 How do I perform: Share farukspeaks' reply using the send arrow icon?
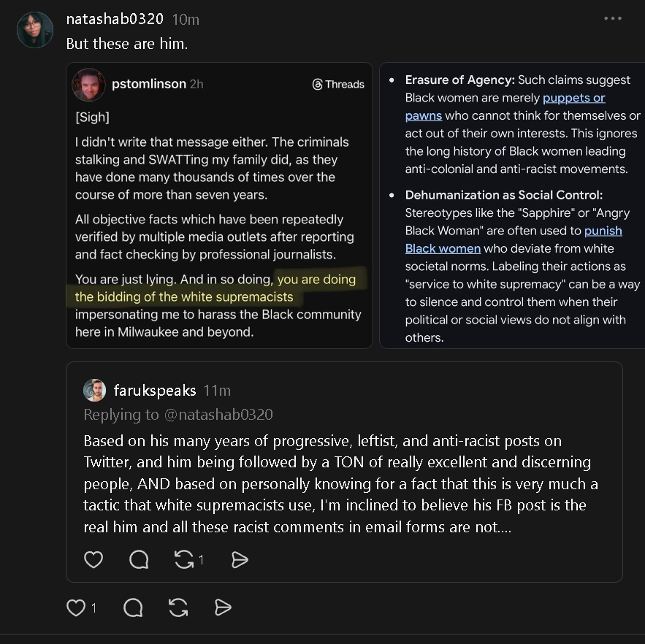pyautogui.click(x=240, y=560)
